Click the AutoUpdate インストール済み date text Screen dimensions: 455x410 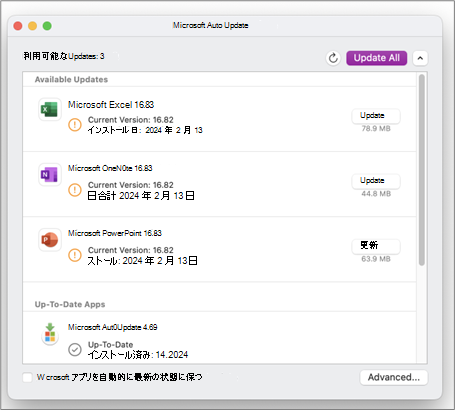pos(138,355)
